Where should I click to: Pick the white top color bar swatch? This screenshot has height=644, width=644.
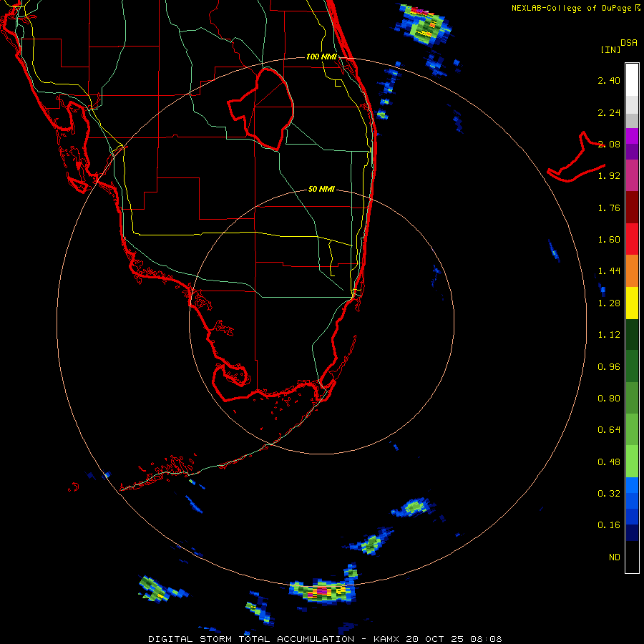(x=632, y=79)
